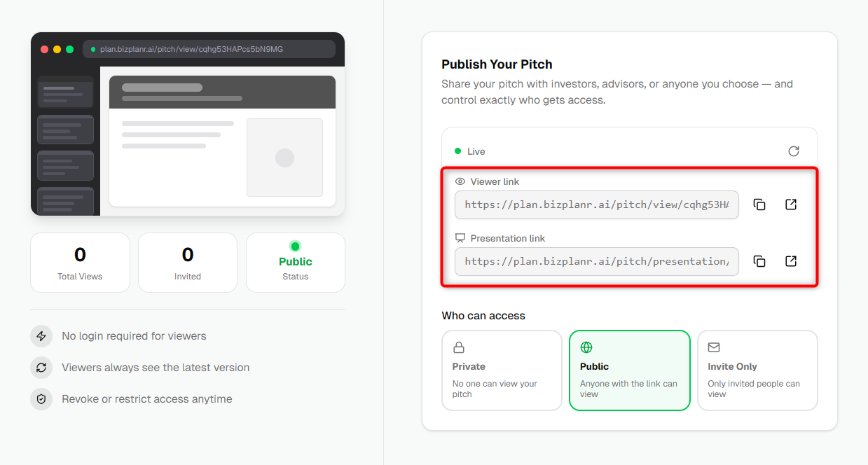Click the Presentation link URL field
The width and height of the screenshot is (868, 465).
(597, 261)
